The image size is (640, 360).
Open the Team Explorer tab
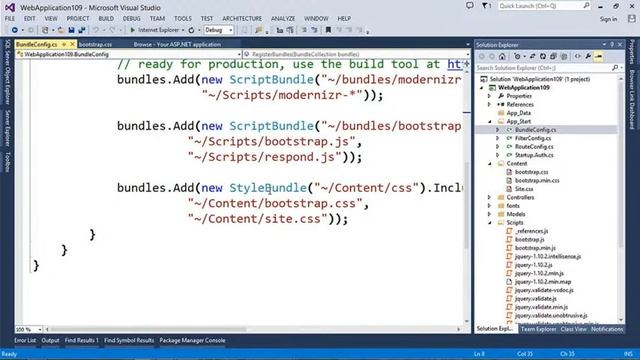pos(538,329)
